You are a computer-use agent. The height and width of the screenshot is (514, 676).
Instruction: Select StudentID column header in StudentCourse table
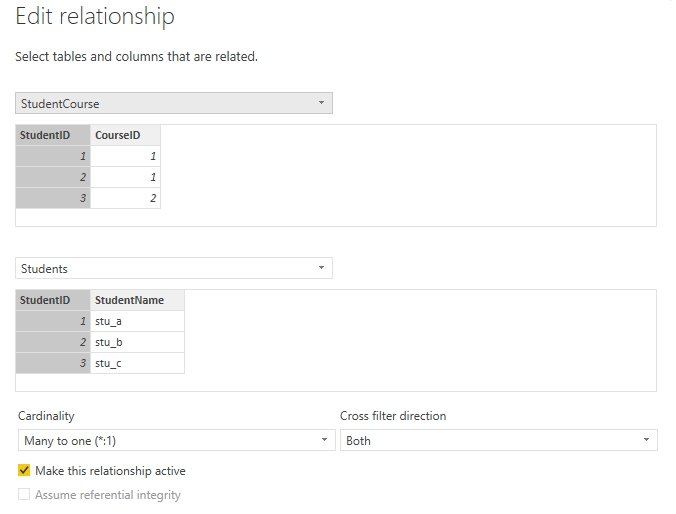tap(53, 135)
